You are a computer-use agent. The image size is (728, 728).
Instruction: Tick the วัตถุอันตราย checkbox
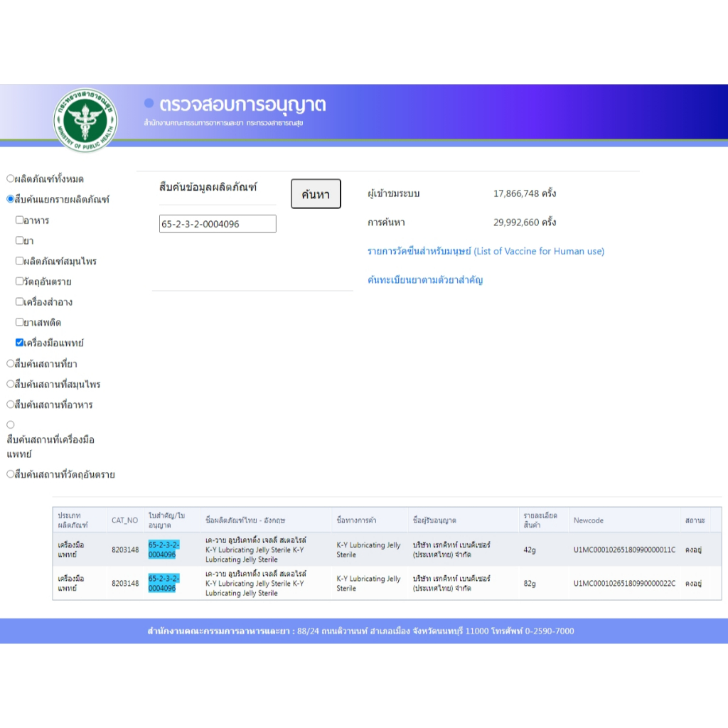[20, 282]
